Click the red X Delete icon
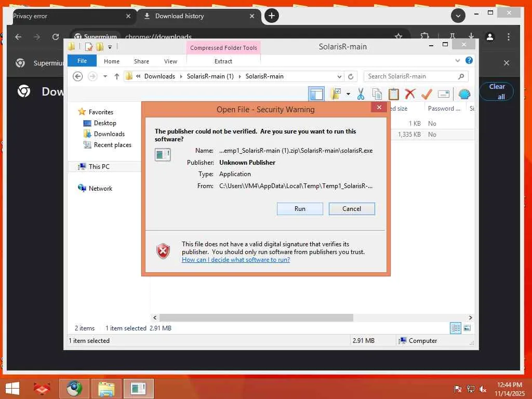Screen dimensions: 532x399 410,94
